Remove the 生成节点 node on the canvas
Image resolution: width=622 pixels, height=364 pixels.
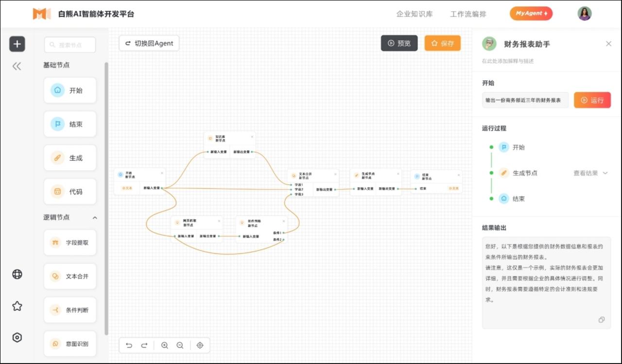[x=398, y=173]
